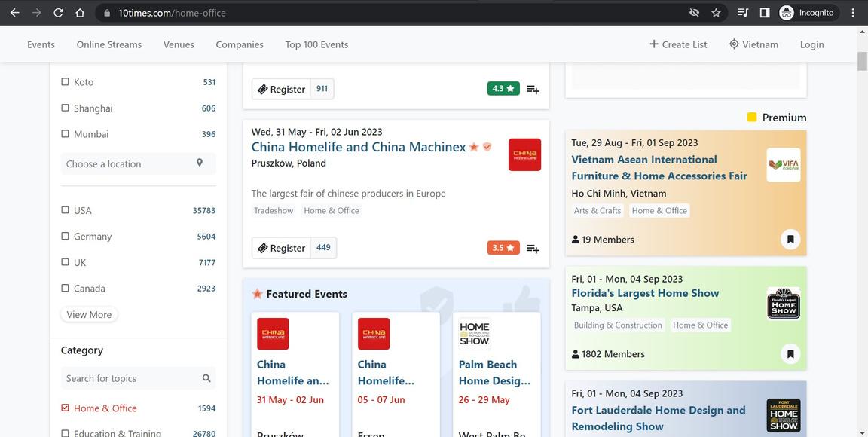Open the Chrome three-dot menu

[x=853, y=13]
